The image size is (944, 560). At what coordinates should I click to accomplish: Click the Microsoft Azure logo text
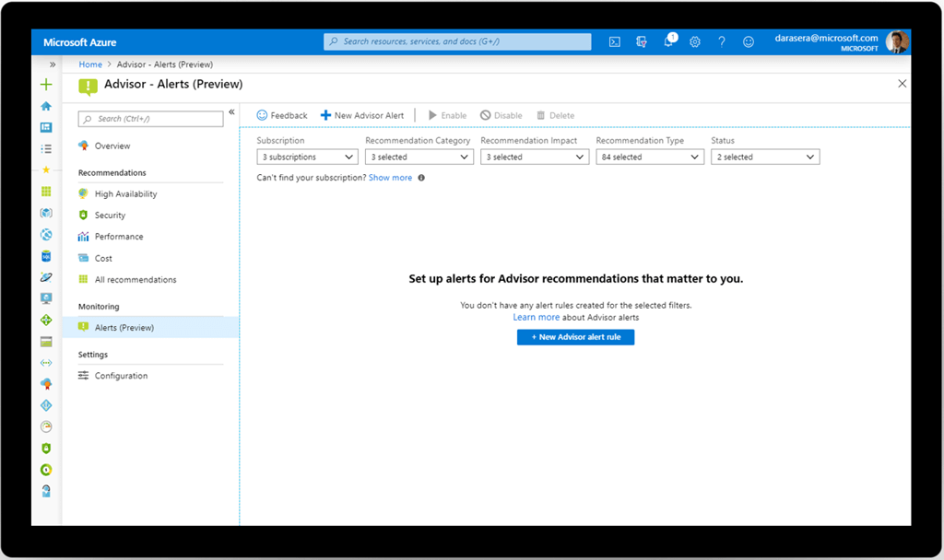pos(80,42)
